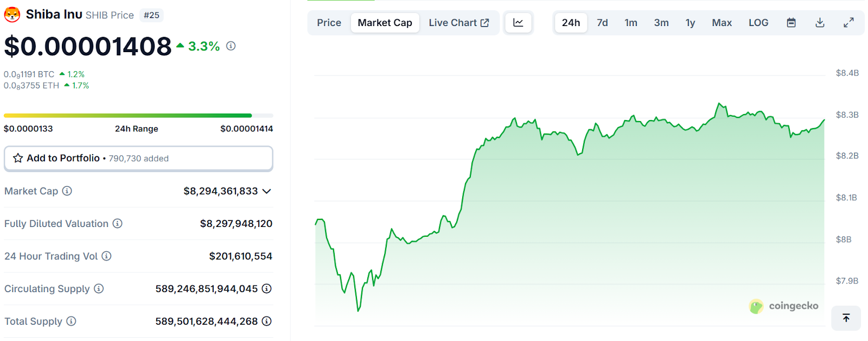
Task: Select the Market Cap chart tab
Action: [x=385, y=23]
